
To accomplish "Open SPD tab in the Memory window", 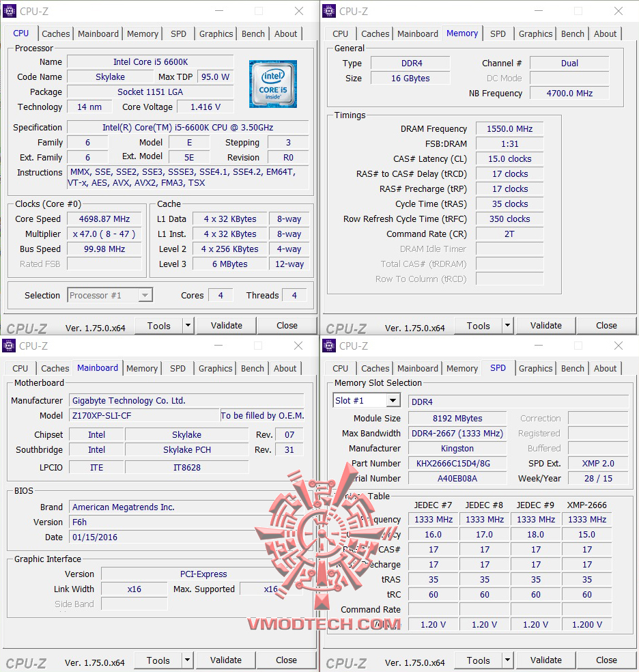I will 498,34.
